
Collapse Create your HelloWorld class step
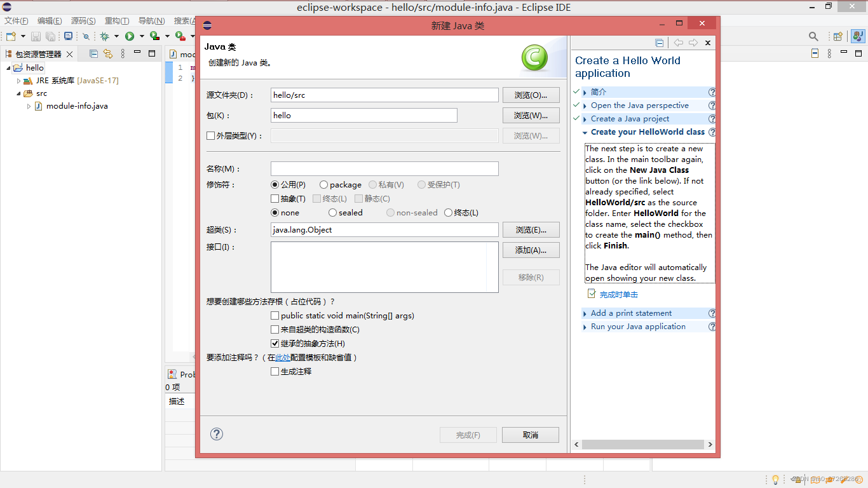click(x=585, y=132)
